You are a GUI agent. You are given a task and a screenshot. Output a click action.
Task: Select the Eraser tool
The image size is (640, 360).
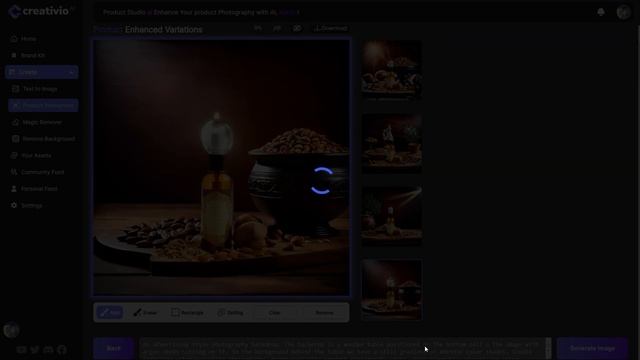pyautogui.click(x=145, y=313)
